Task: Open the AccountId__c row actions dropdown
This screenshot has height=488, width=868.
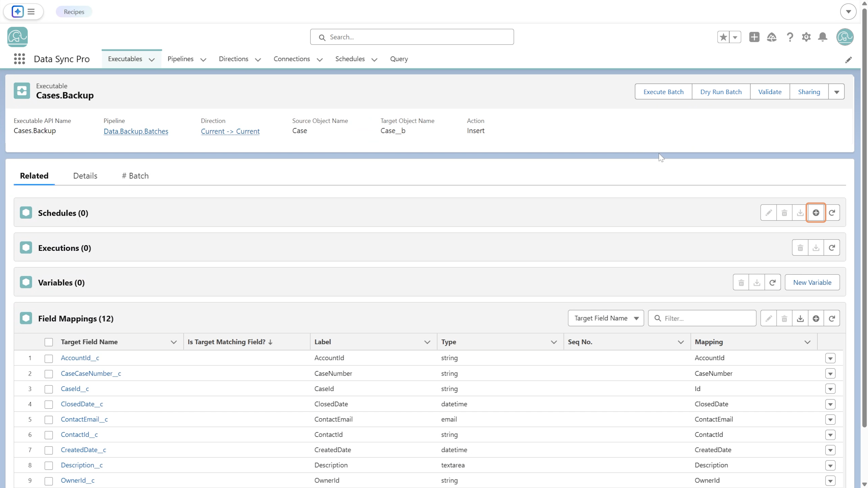Action: coord(830,358)
